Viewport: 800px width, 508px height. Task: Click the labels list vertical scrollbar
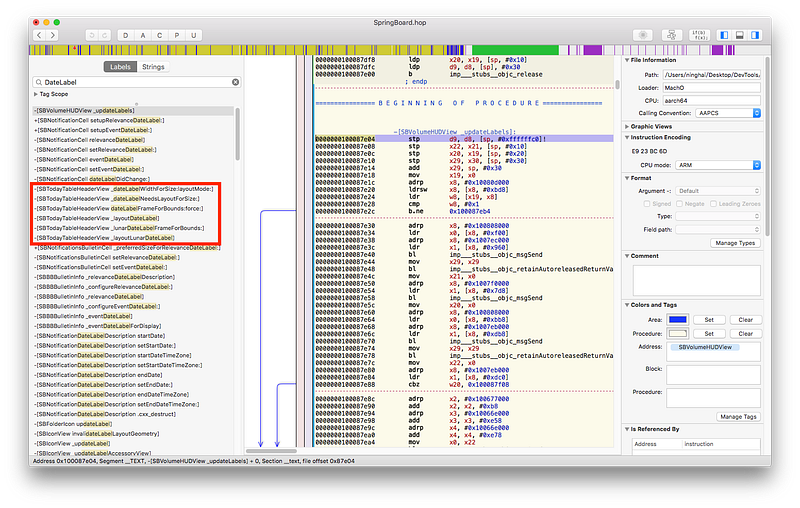237,134
